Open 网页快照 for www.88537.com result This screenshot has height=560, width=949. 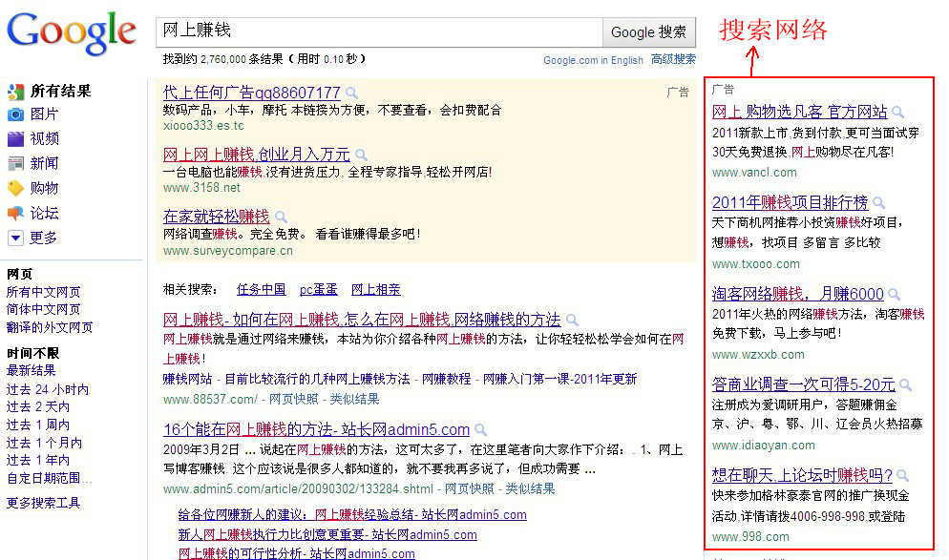(293, 399)
